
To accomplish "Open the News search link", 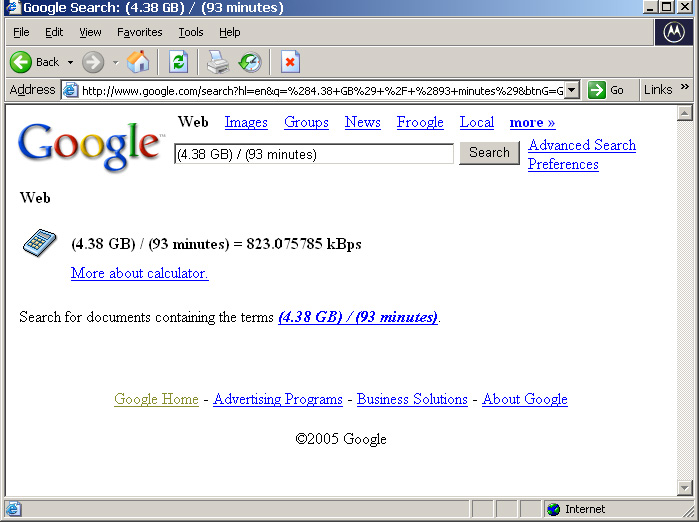I will 362,122.
